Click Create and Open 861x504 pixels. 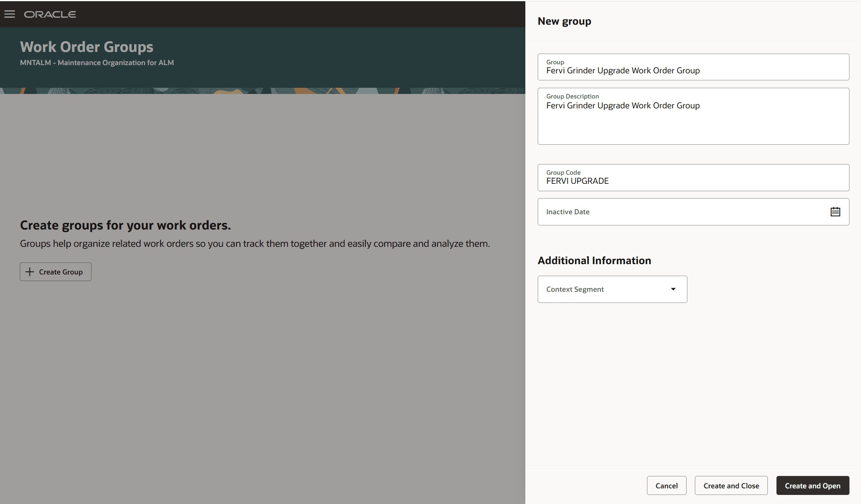812,485
